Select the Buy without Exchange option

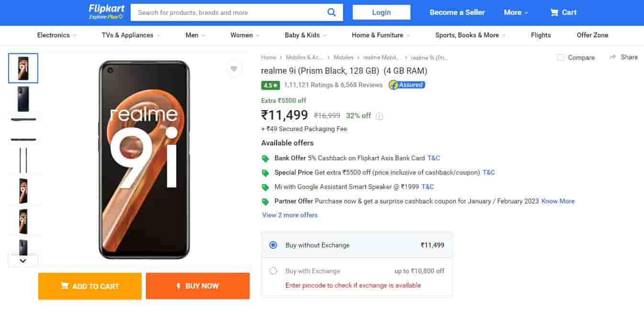click(x=273, y=245)
